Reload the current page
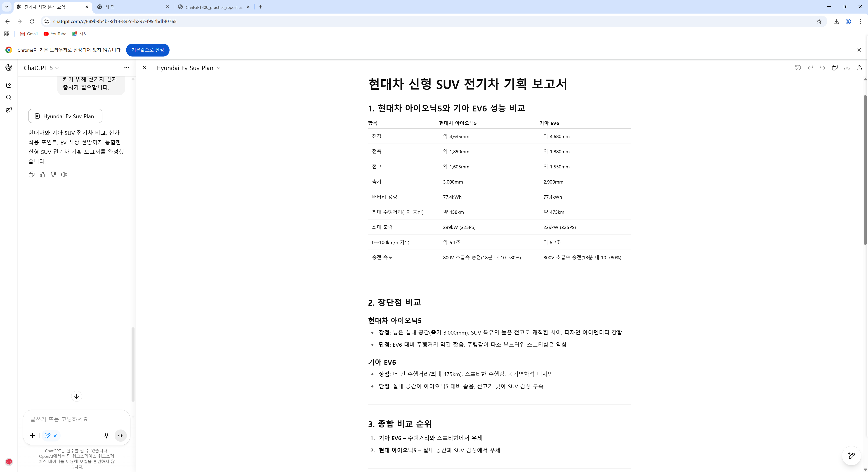Viewport: 868px width, 472px height. pos(32,21)
